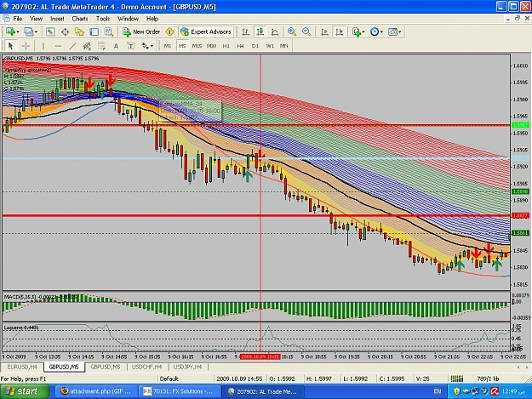Open the View menu
The width and height of the screenshot is (532, 399).
point(36,19)
